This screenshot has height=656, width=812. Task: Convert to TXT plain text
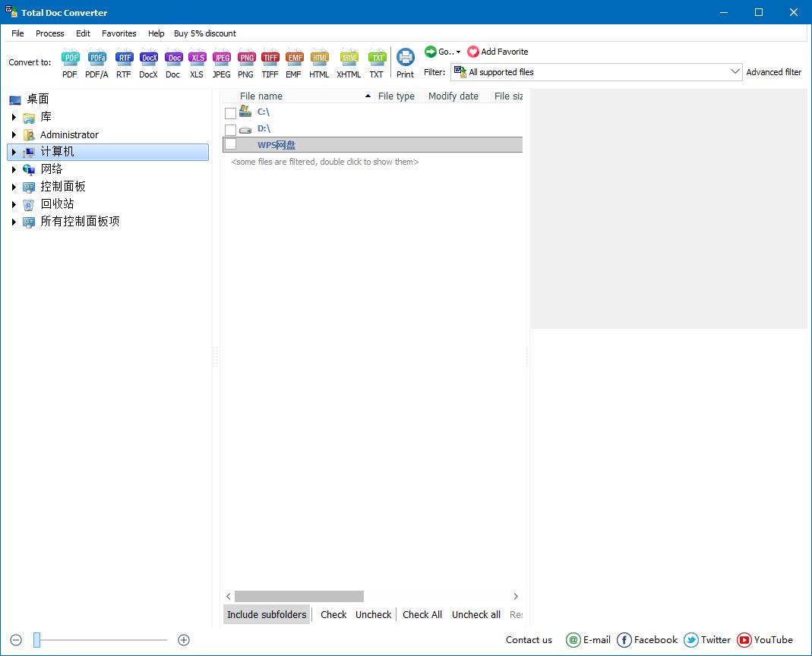click(377, 63)
